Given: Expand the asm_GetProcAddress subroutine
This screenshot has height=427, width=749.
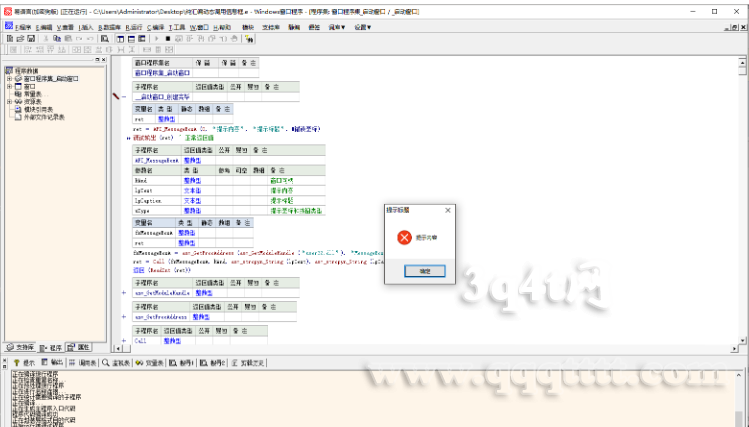Looking at the screenshot, I should pyautogui.click(x=124, y=317).
